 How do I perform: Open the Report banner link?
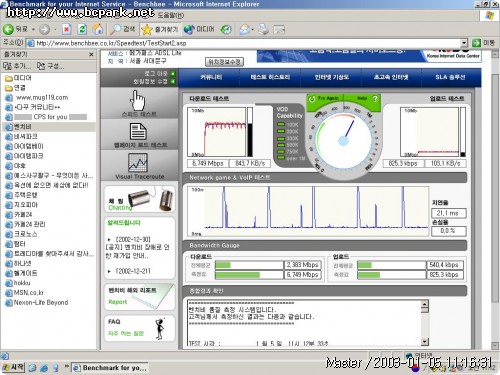139,297
